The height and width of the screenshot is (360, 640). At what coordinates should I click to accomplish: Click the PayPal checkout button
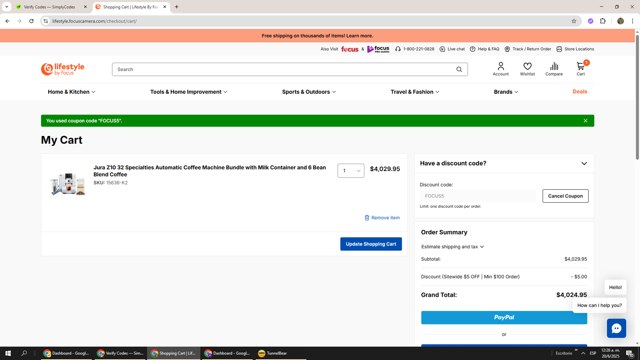(x=504, y=318)
